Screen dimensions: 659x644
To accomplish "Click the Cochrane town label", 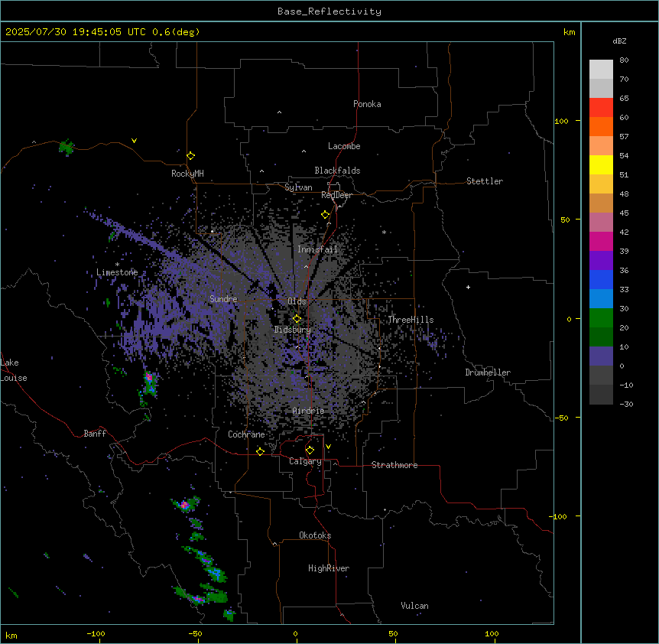I will (246, 434).
